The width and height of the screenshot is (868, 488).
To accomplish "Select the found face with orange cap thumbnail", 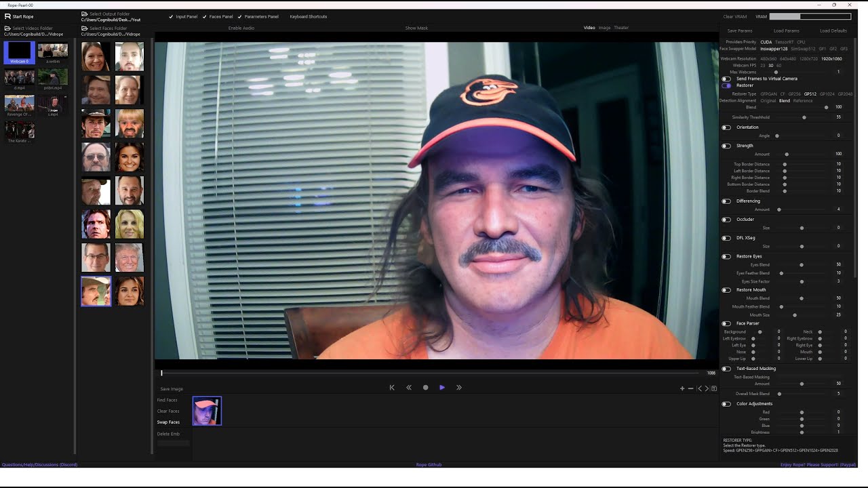I will pyautogui.click(x=207, y=411).
